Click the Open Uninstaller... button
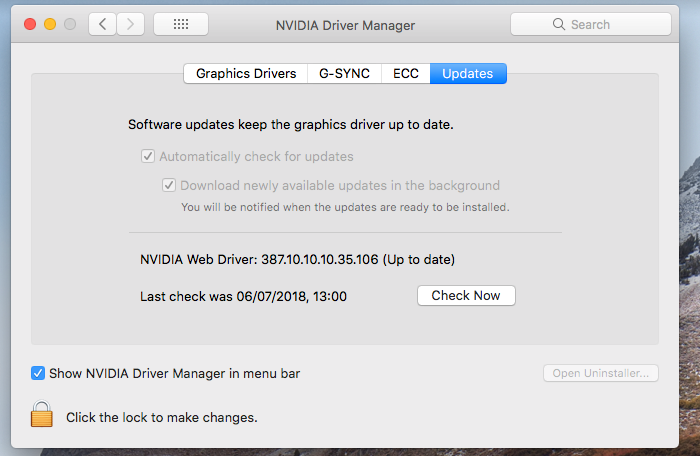The image size is (700, 456). pos(600,373)
